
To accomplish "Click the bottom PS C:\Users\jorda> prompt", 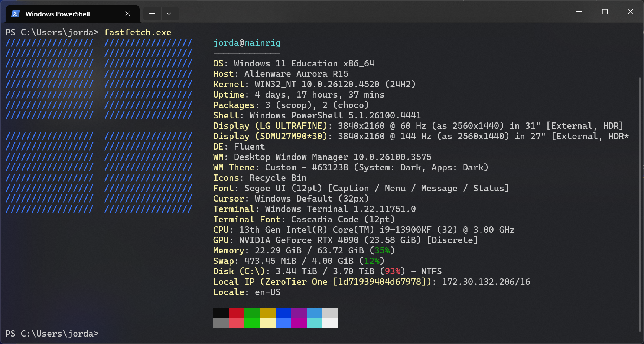I will [x=52, y=334].
